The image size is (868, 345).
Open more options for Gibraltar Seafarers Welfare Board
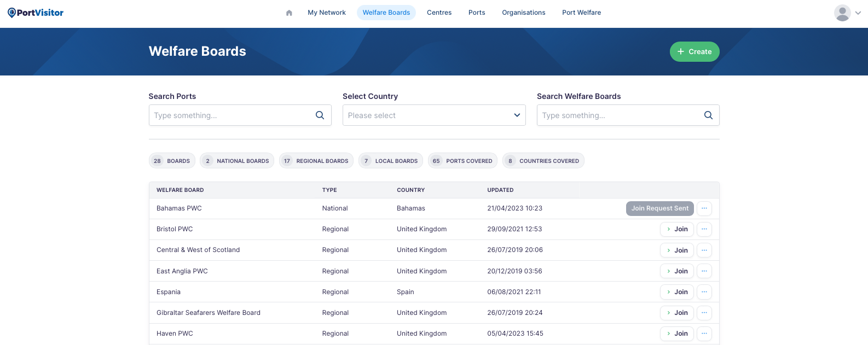pyautogui.click(x=704, y=313)
